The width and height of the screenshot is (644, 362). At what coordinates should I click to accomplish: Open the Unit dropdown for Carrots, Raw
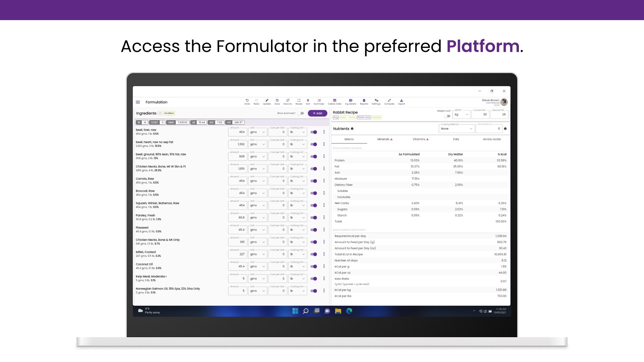coord(257,181)
